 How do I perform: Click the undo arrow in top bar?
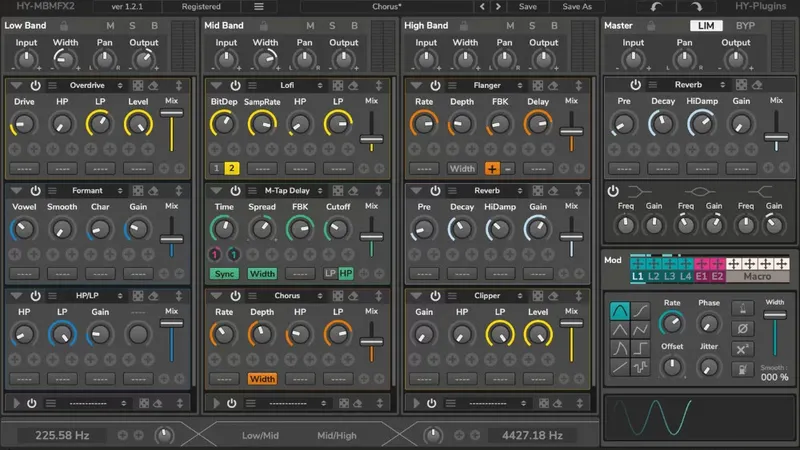pyautogui.click(x=654, y=7)
